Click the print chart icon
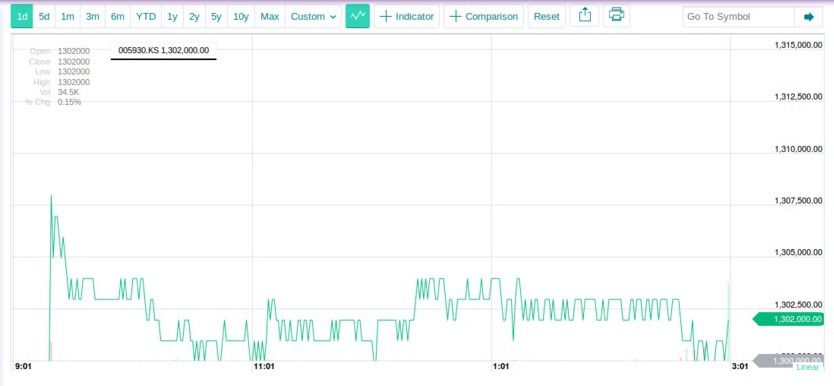Viewport: 834px width, 386px height. [x=616, y=15]
